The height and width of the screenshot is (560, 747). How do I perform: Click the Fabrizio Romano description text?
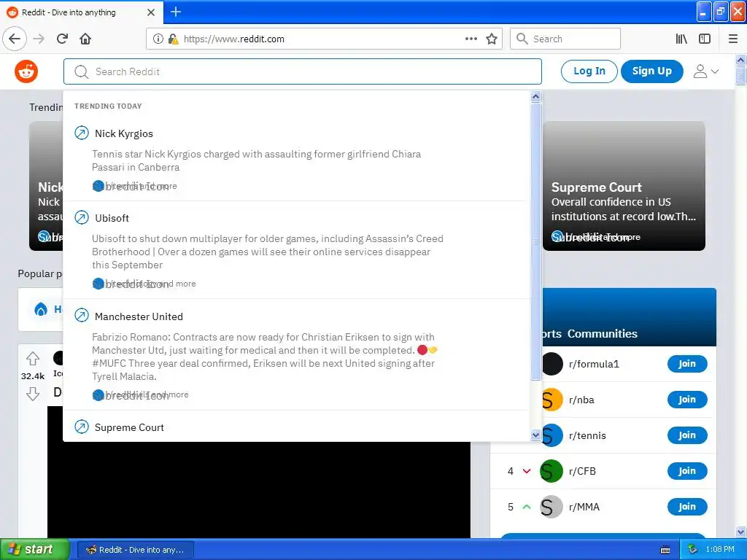click(x=264, y=357)
